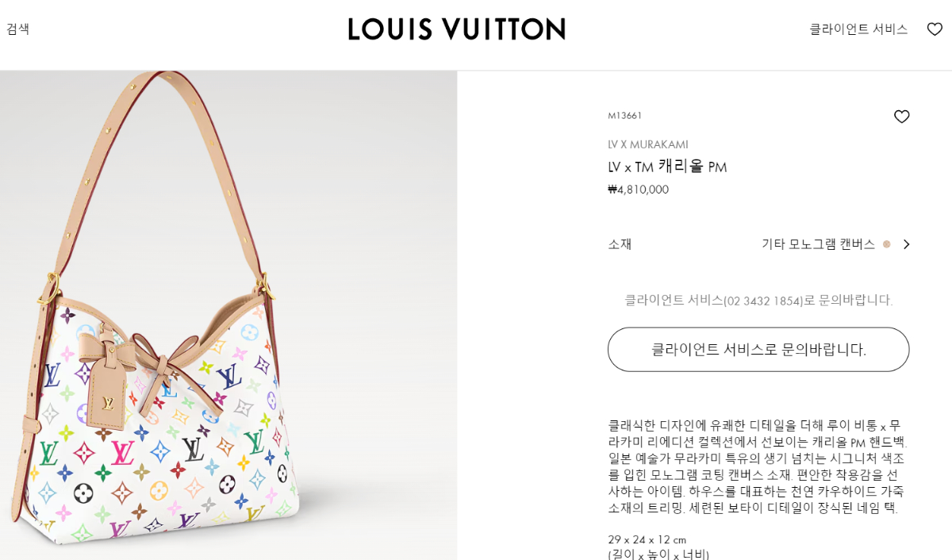The width and height of the screenshot is (952, 560).
Task: Open 검색 search in the header
Action: (x=17, y=29)
